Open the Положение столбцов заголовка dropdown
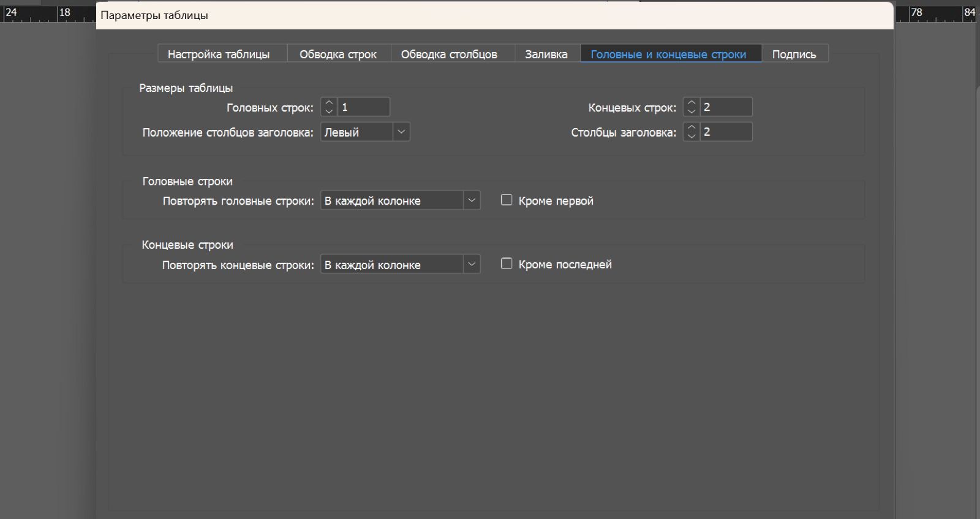Screen dimensions: 980x519 [365, 132]
